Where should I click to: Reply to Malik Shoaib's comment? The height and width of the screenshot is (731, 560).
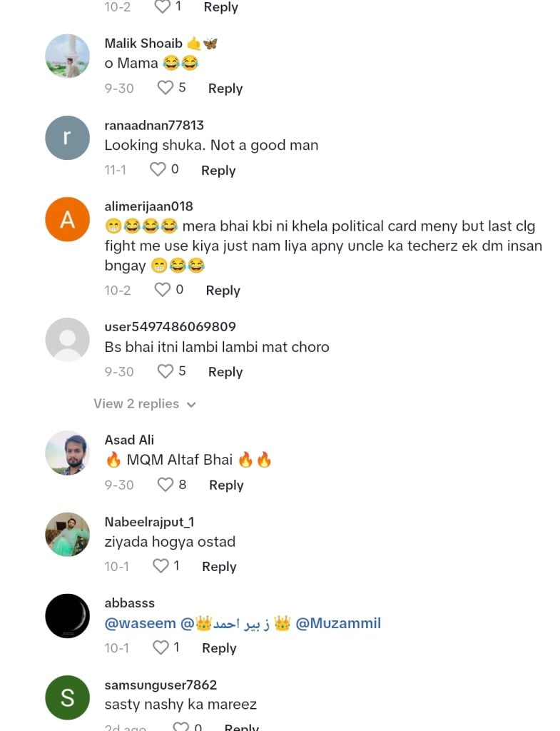coord(225,89)
